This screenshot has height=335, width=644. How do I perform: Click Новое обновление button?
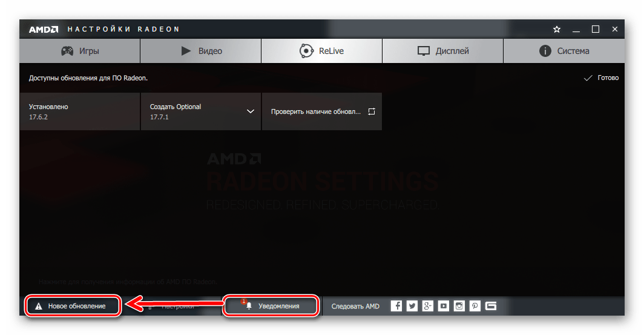tap(73, 306)
